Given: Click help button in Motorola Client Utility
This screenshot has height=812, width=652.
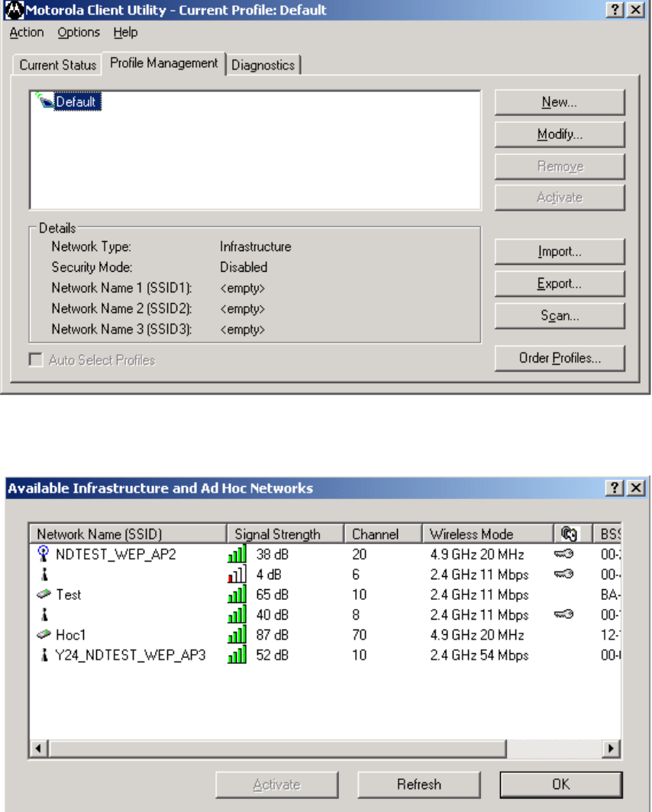Looking at the screenshot, I should [x=614, y=10].
